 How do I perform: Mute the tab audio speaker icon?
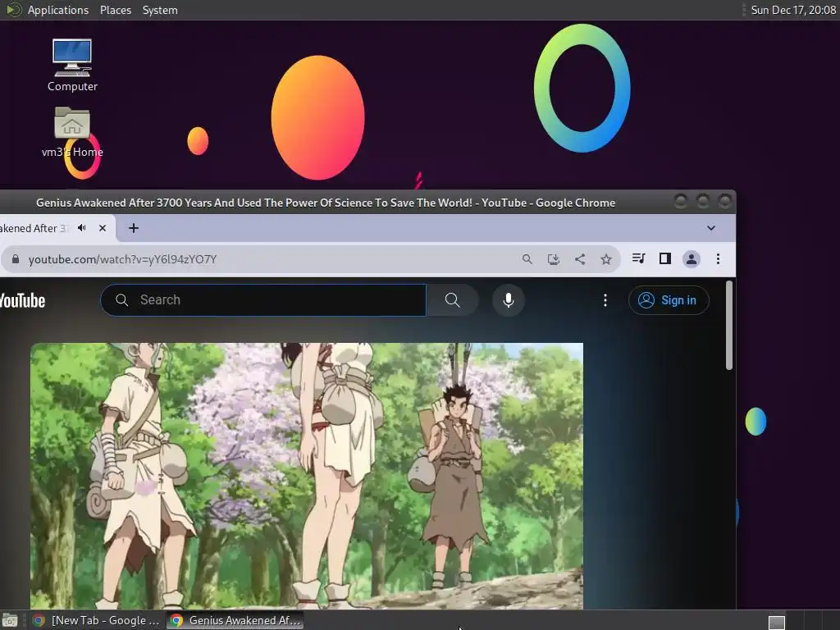pyautogui.click(x=82, y=228)
